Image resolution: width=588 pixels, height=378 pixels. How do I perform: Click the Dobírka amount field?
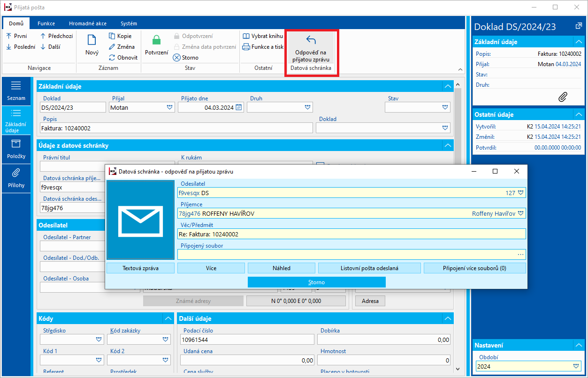click(384, 340)
